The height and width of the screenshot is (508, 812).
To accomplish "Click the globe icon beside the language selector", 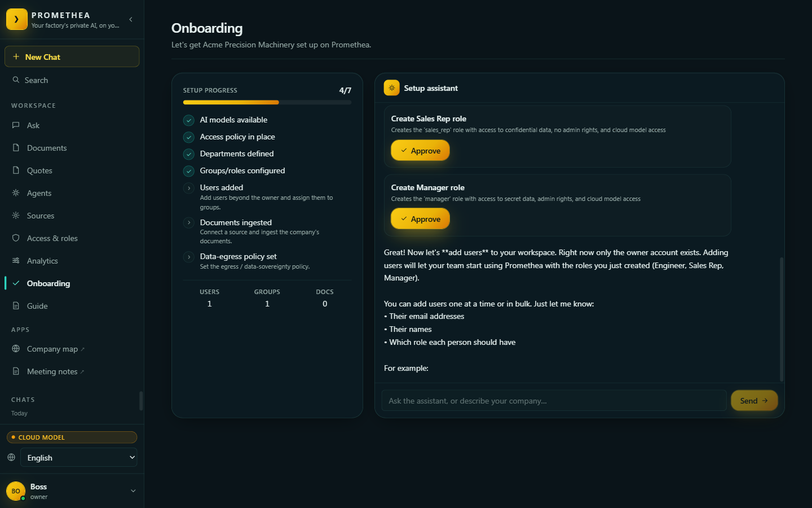I will tap(11, 457).
